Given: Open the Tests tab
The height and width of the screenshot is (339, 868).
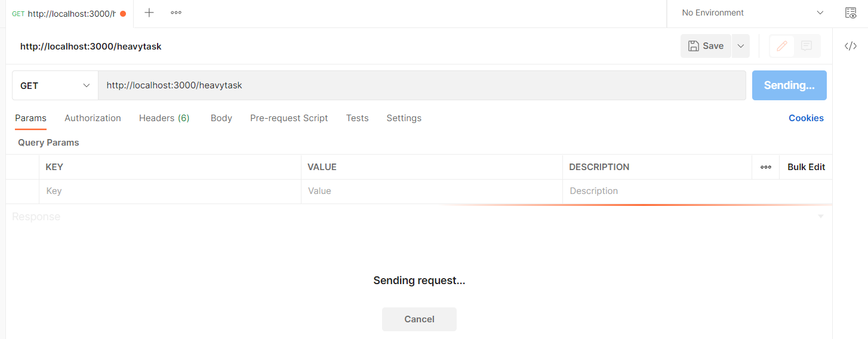Looking at the screenshot, I should point(357,118).
